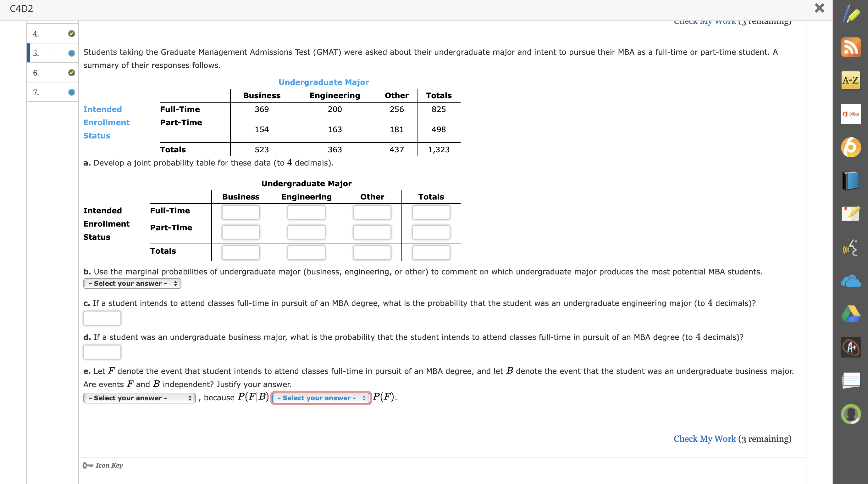
Task: Click Full-Time Business probability input field
Action: pos(240,212)
